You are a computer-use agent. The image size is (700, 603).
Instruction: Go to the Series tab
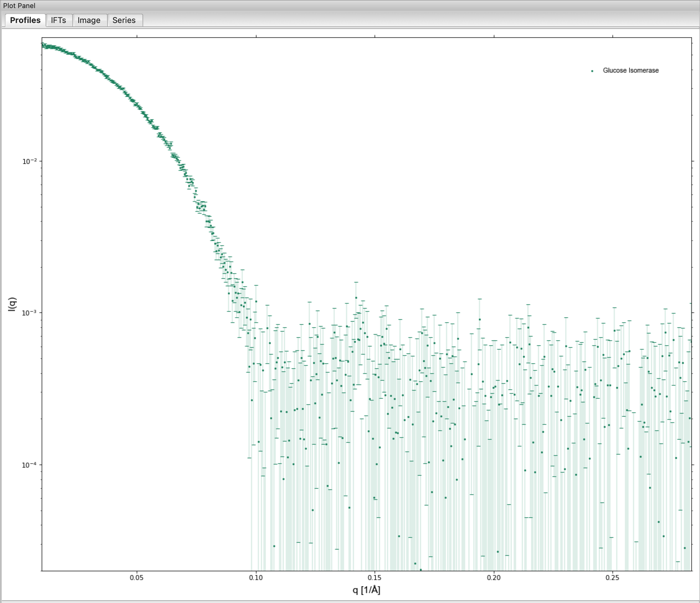pyautogui.click(x=124, y=20)
